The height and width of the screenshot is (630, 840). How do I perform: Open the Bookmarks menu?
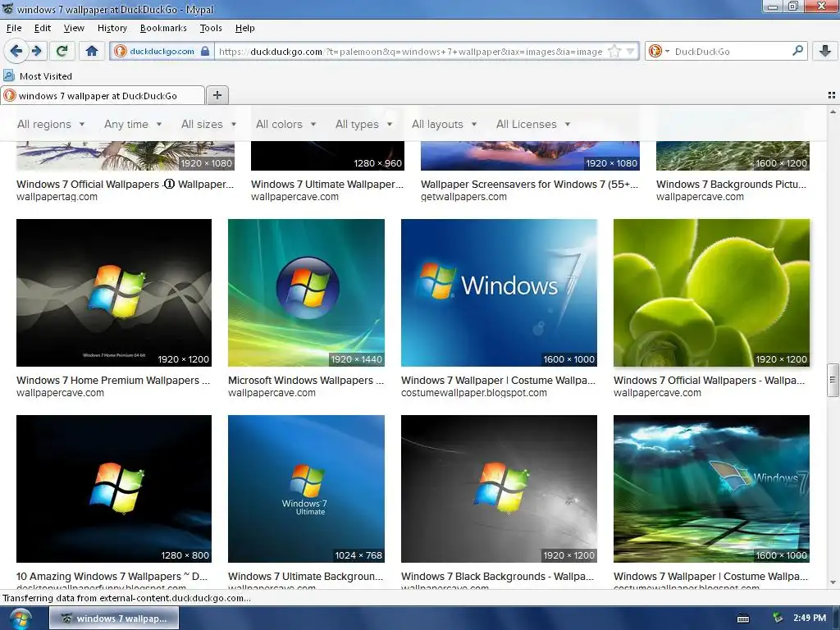click(x=163, y=28)
